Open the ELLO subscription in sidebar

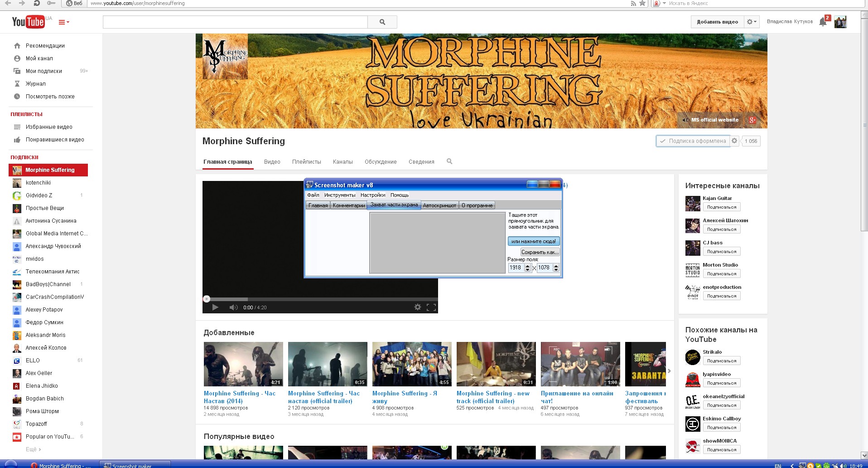pyautogui.click(x=33, y=361)
